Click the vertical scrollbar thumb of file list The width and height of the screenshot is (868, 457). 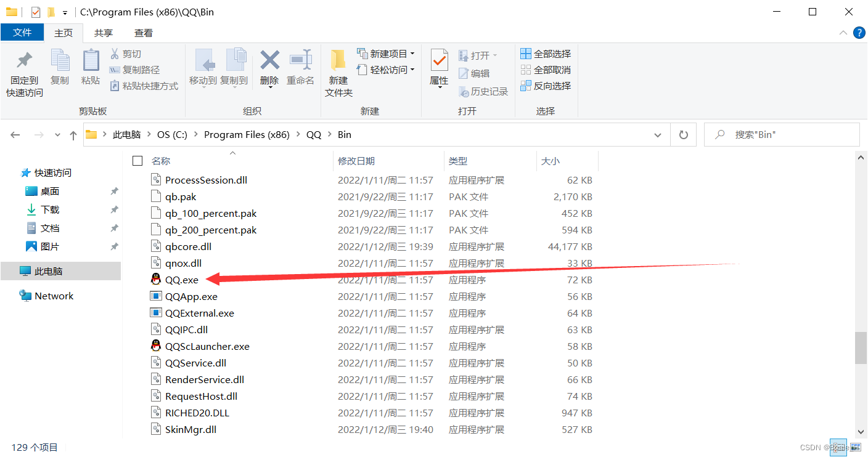(x=861, y=348)
